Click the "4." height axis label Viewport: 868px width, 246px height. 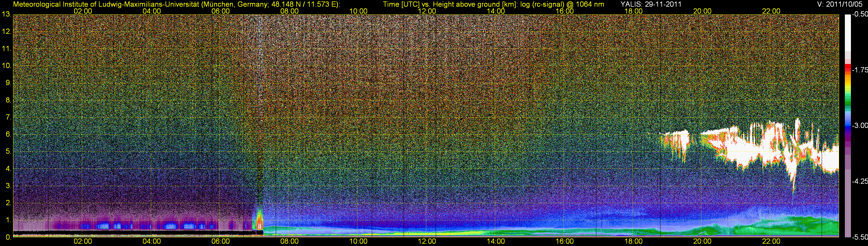click(x=9, y=169)
